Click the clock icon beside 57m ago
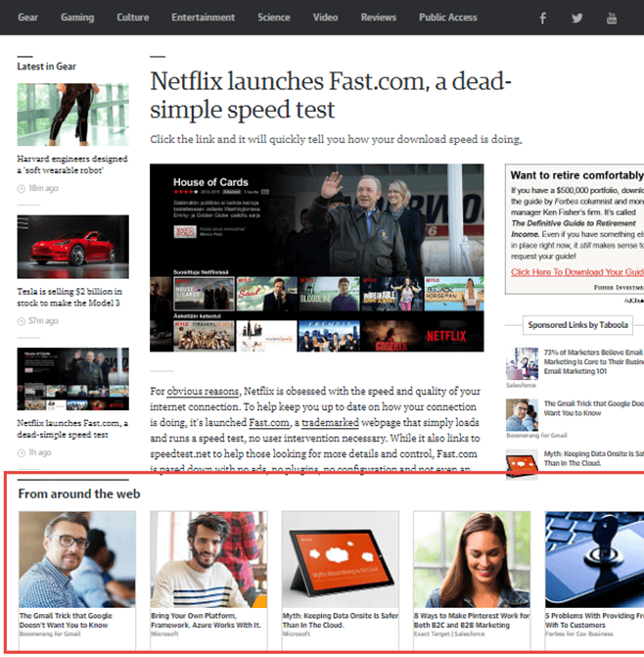This screenshot has height=657, width=644. tap(22, 321)
